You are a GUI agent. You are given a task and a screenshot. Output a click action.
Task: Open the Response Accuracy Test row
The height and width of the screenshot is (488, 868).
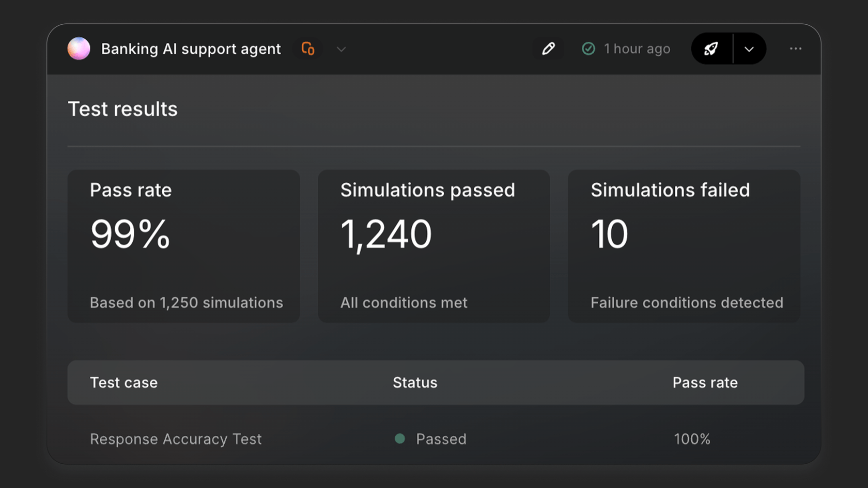click(176, 438)
